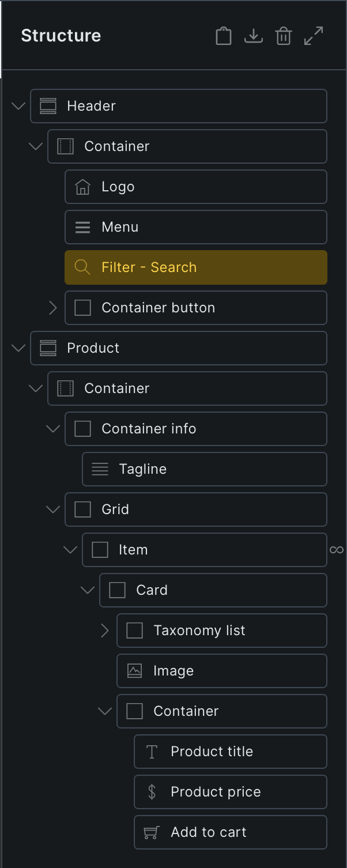
Task: Select the Container info element
Action: tap(196, 429)
